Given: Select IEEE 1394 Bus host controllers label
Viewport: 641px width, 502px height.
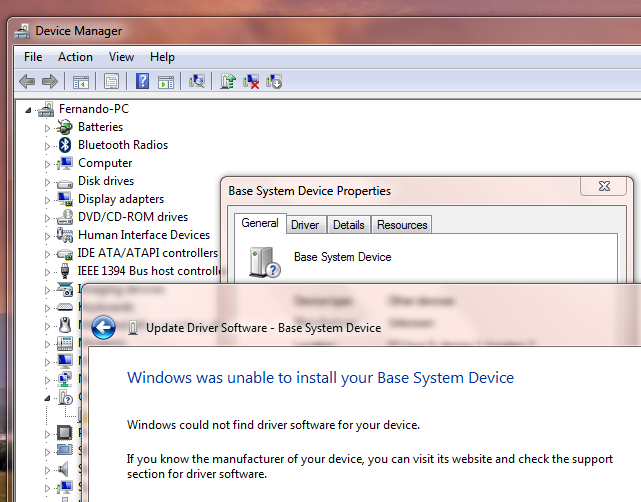Looking at the screenshot, I should [x=149, y=271].
